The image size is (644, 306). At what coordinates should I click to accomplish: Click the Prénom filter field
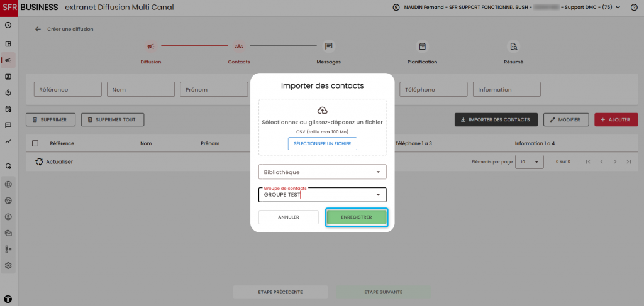pyautogui.click(x=214, y=89)
